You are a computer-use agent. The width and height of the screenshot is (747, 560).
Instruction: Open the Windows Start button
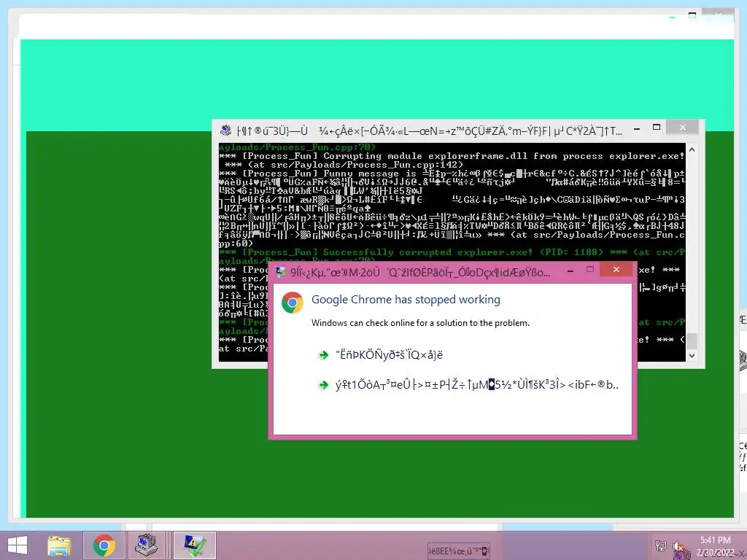click(x=18, y=545)
